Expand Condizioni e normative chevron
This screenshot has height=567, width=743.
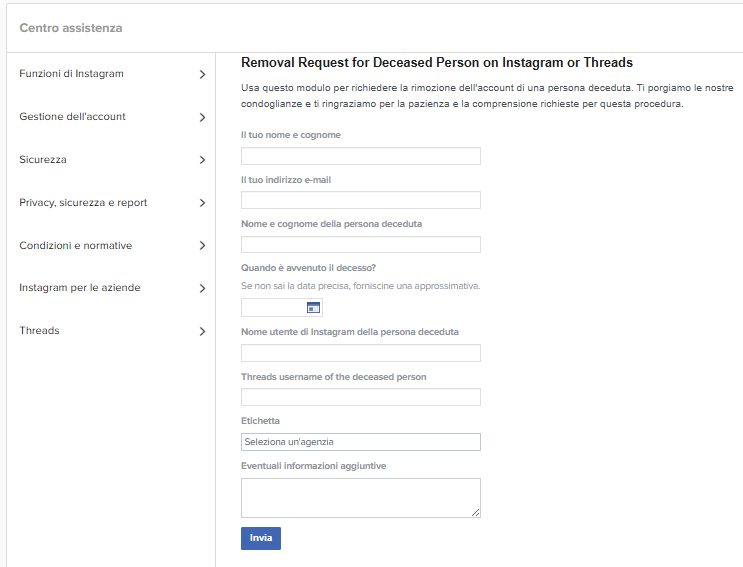pos(202,245)
